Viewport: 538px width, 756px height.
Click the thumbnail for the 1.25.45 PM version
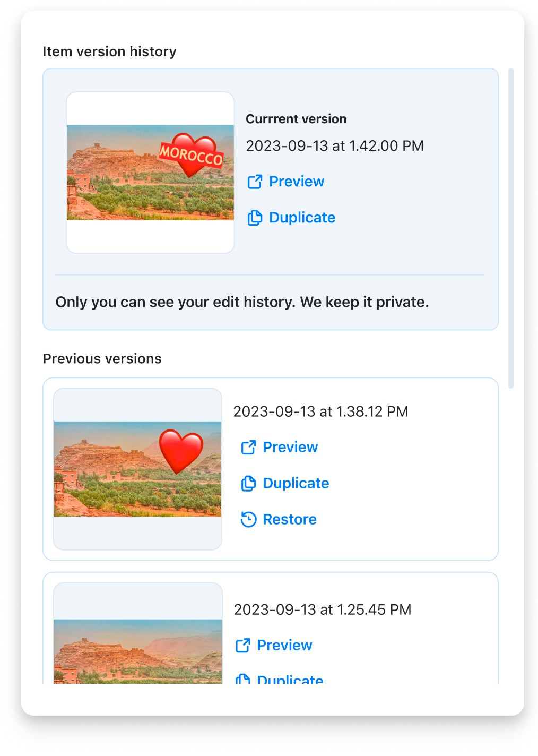click(137, 651)
